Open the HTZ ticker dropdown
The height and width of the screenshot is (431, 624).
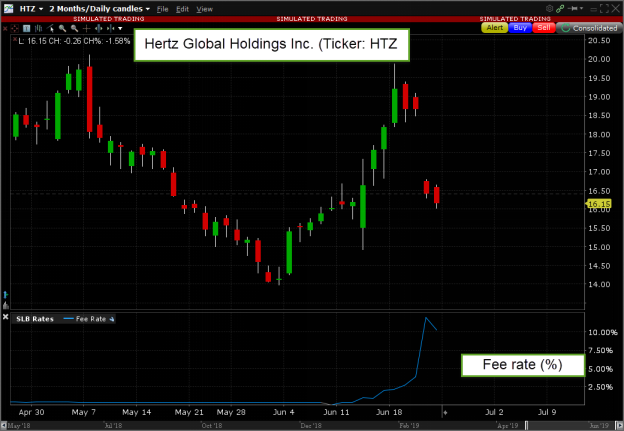coord(31,8)
